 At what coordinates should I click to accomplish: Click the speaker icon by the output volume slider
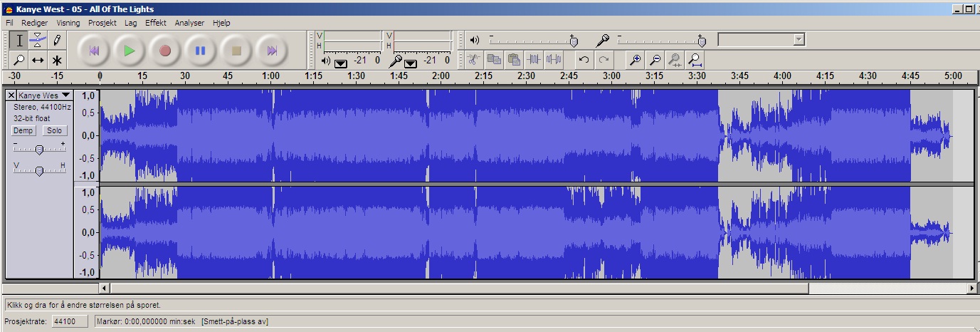pyautogui.click(x=475, y=40)
